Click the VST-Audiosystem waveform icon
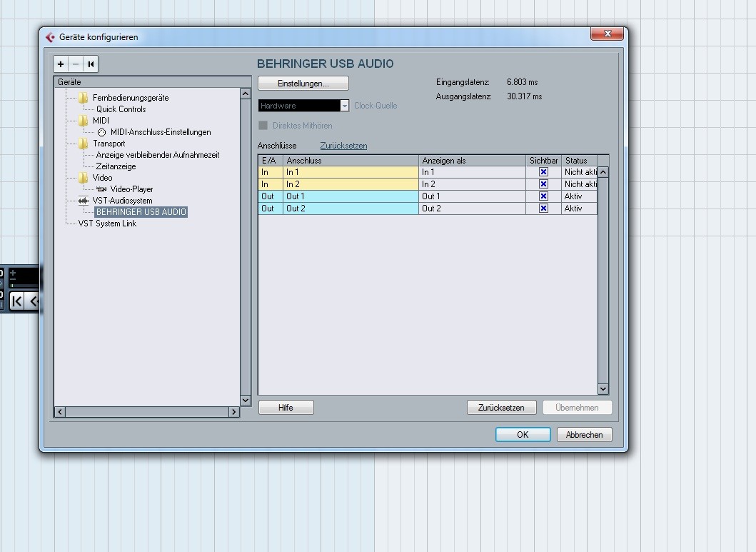The image size is (756, 552). (84, 201)
